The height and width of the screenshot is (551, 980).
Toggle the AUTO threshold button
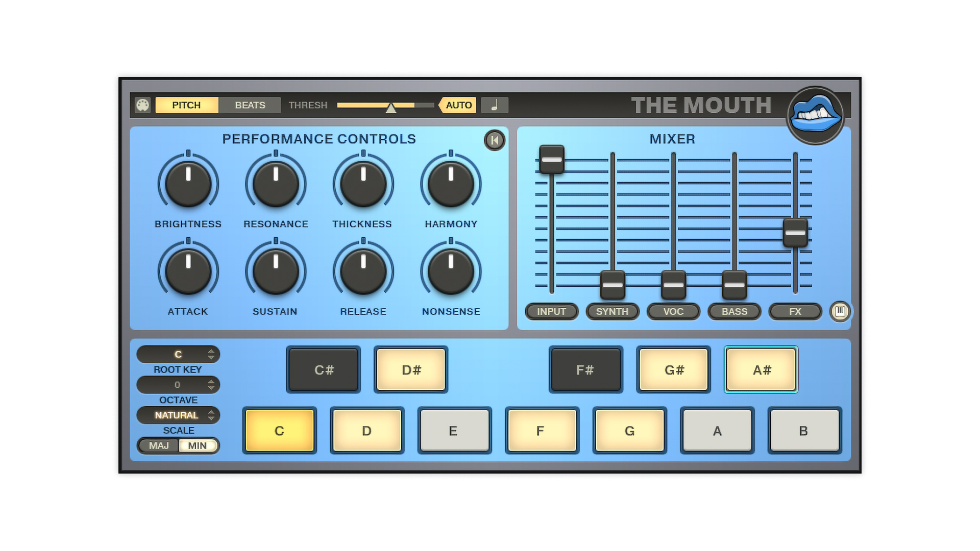[458, 105]
